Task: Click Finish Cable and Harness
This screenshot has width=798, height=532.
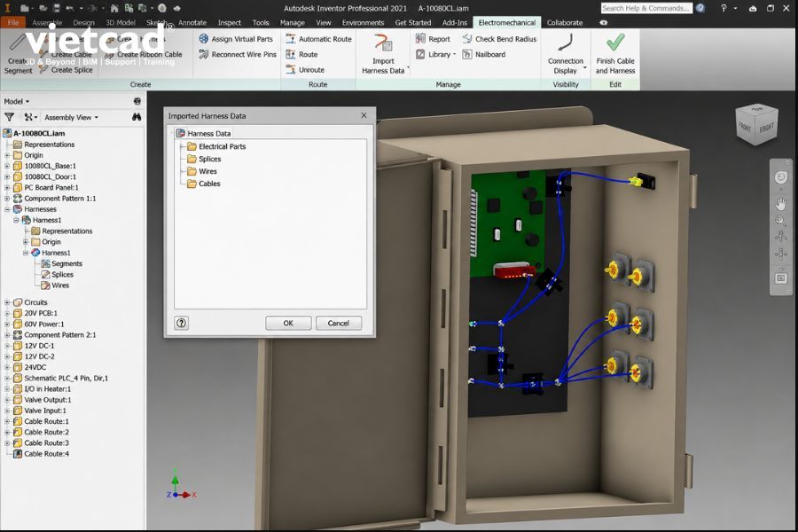Action: tap(615, 54)
